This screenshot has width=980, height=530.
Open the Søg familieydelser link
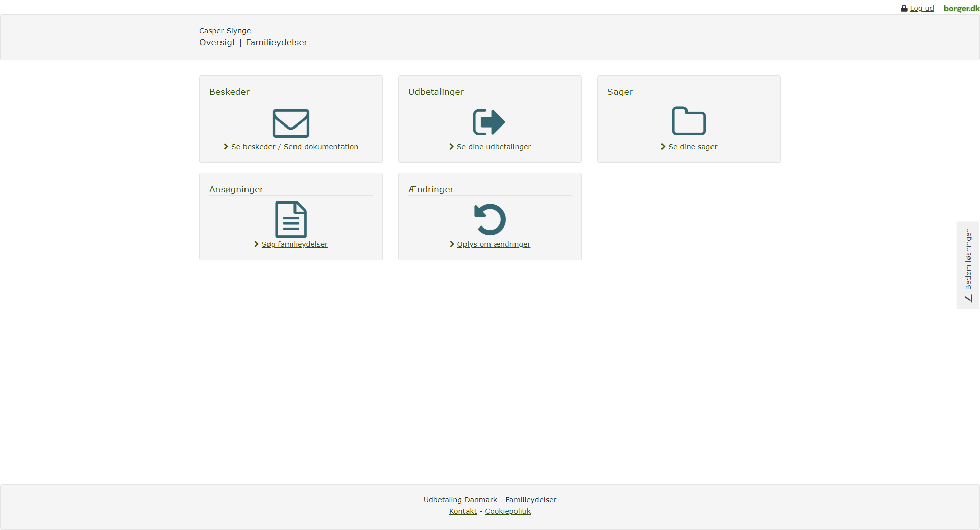coord(295,244)
